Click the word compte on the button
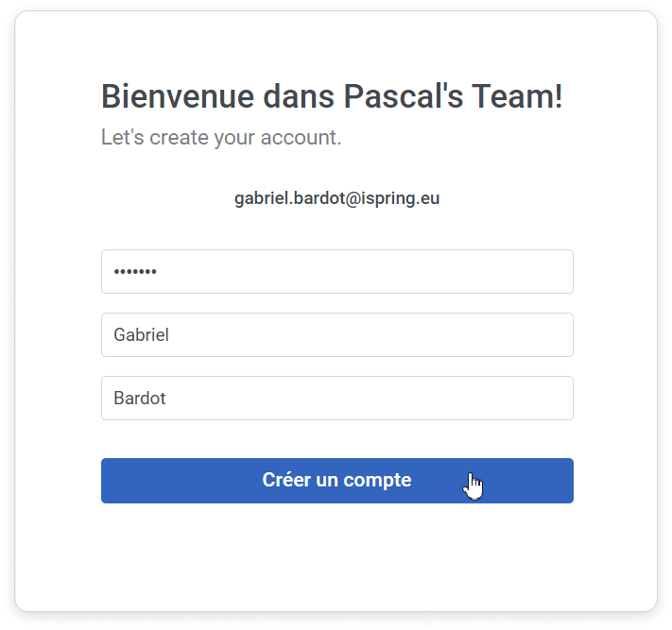 pyautogui.click(x=377, y=480)
